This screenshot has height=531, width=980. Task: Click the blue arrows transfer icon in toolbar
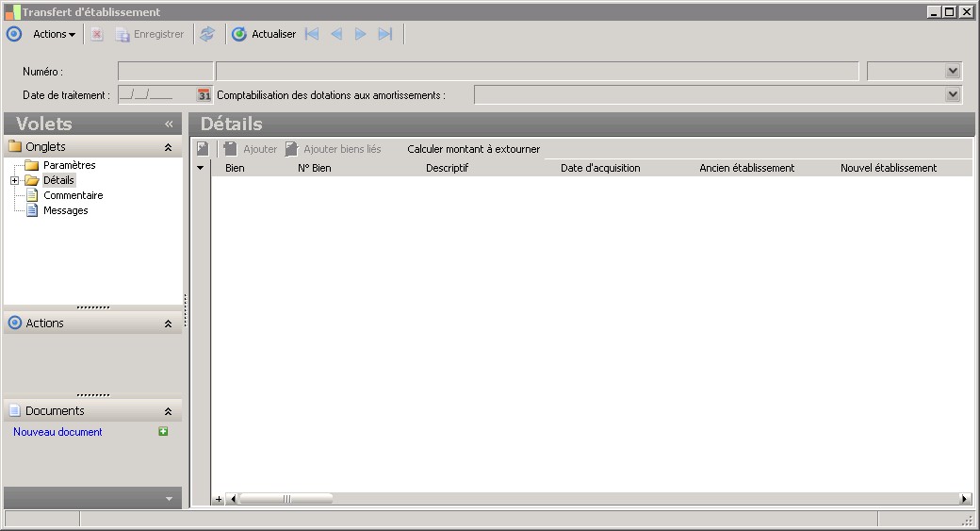pyautogui.click(x=207, y=34)
